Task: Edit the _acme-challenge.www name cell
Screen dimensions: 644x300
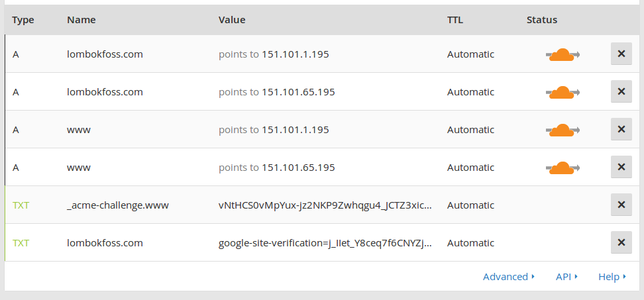Action: [x=118, y=205]
